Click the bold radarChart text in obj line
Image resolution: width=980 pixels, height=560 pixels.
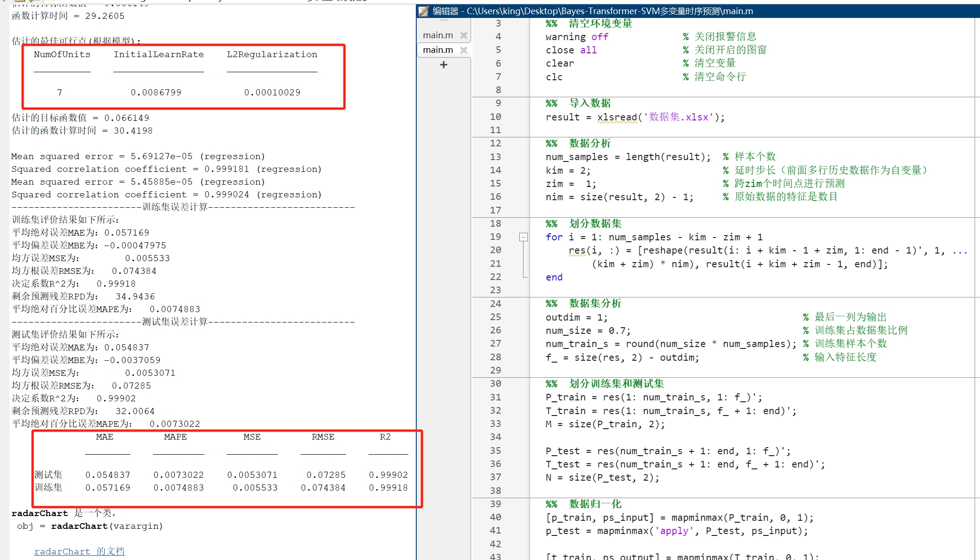coord(79,526)
